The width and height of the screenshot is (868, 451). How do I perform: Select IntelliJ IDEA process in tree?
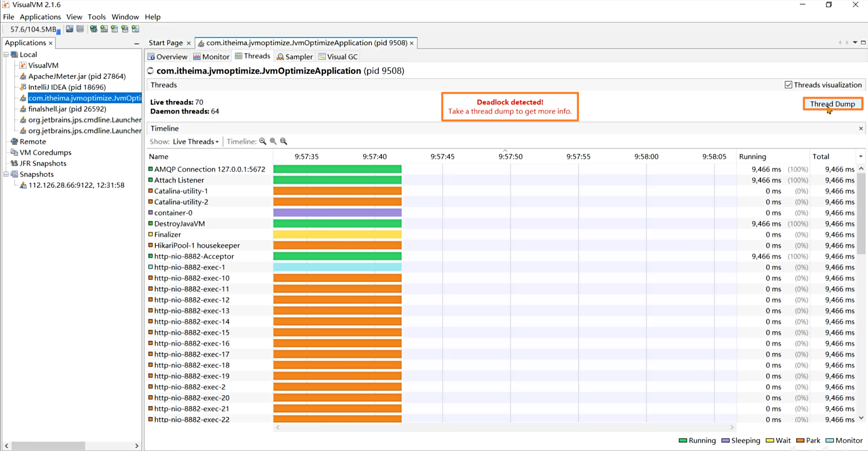click(x=67, y=87)
